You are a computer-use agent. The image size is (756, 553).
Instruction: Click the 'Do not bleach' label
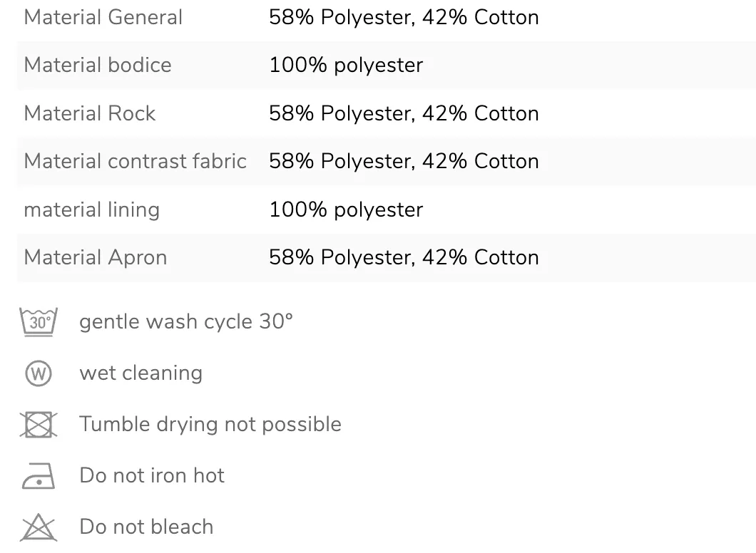pos(146,527)
